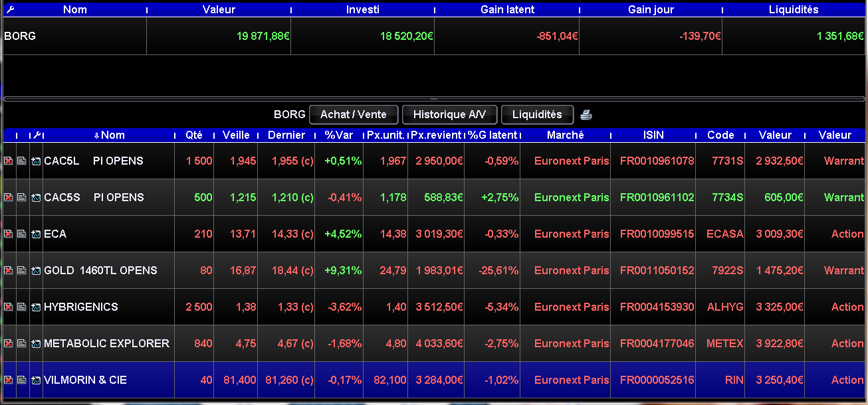Click the Gain jour summary header

point(651,10)
